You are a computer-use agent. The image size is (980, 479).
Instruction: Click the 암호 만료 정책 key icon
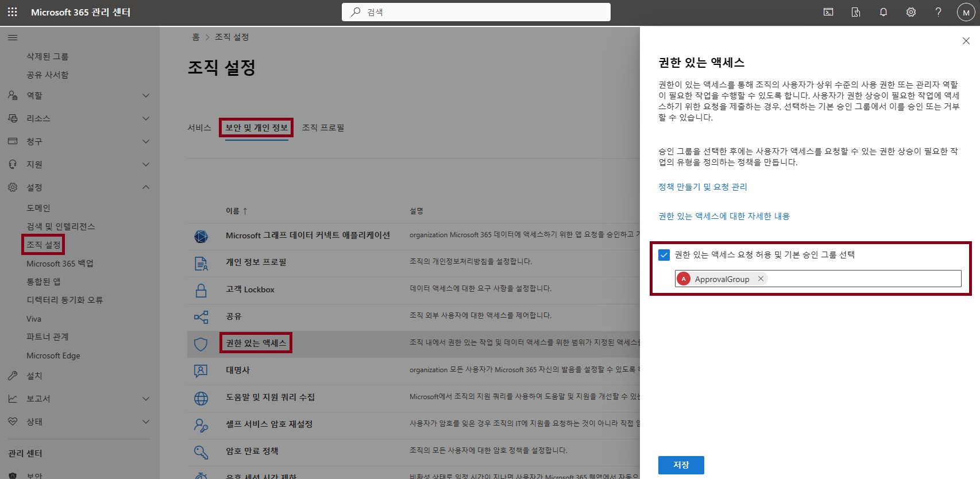200,452
